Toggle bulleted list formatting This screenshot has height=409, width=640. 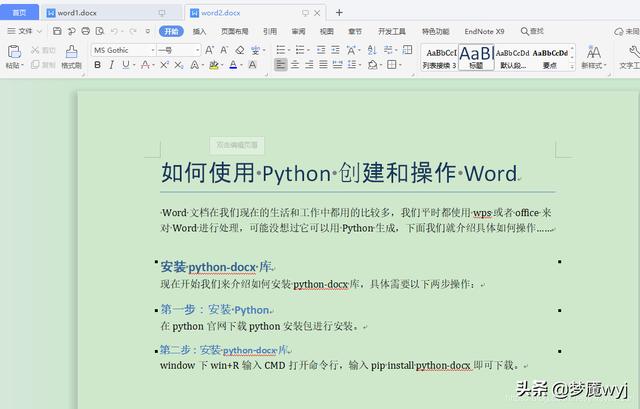(x=280, y=50)
